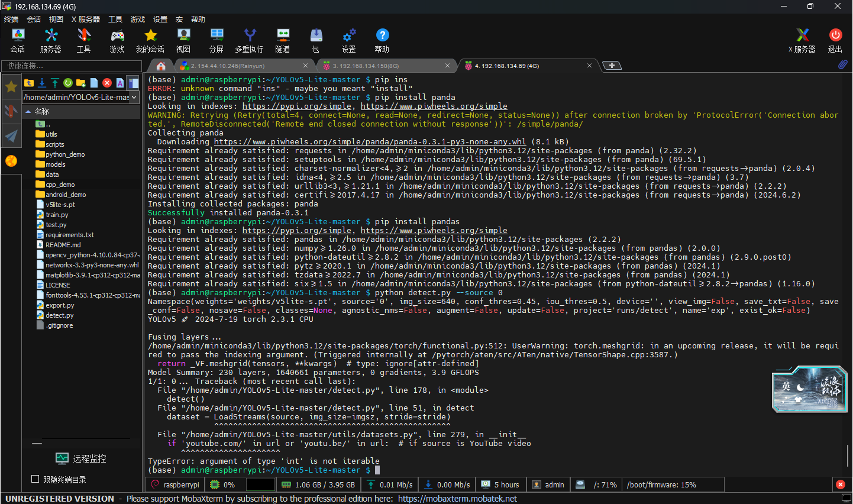Image resolution: width=853 pixels, height=504 pixels.
Task: Toggle the SFTP panel layout icon
Action: tap(134, 83)
